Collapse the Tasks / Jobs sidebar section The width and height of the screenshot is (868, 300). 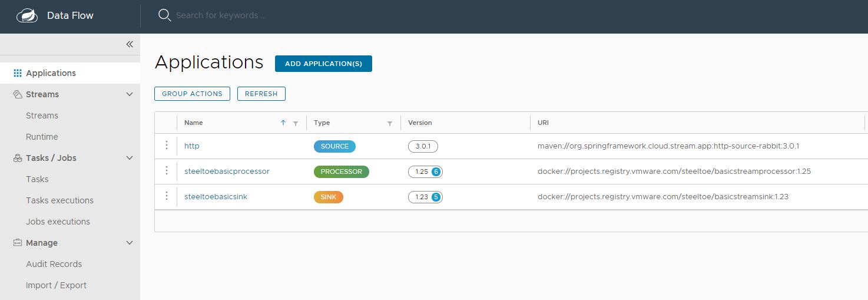(x=130, y=158)
